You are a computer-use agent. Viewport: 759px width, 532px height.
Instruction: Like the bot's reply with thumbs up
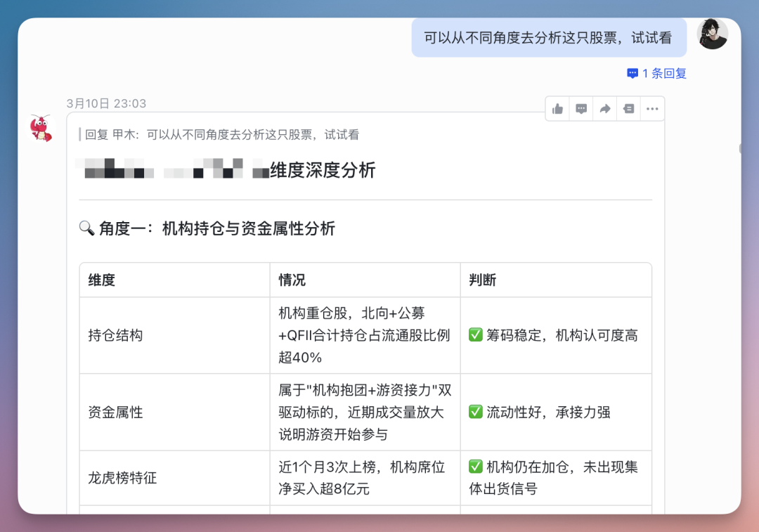coord(557,108)
